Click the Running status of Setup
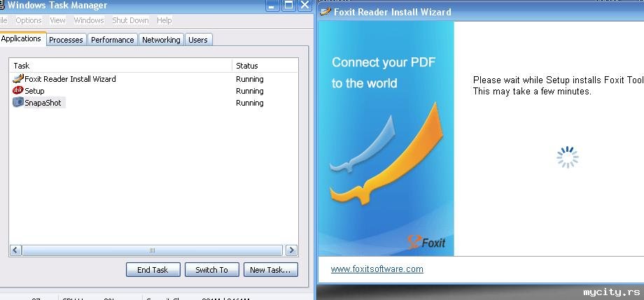This screenshot has height=300, width=644. point(250,91)
